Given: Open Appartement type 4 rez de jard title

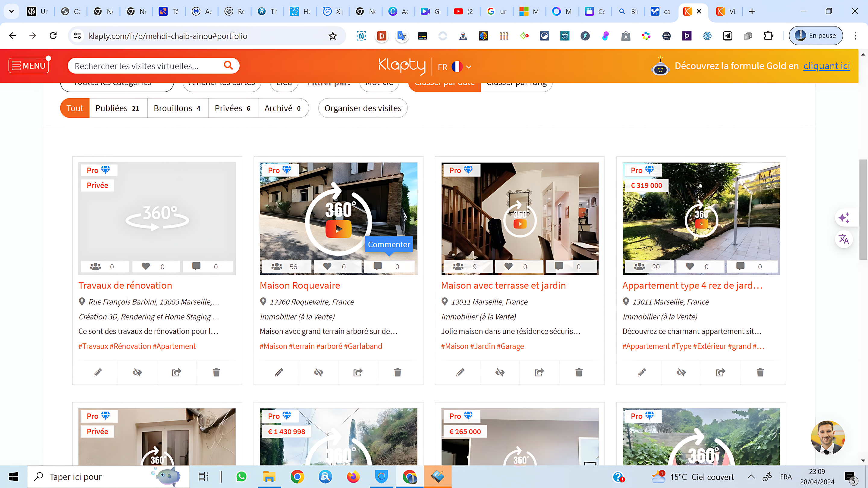Looking at the screenshot, I should tap(693, 285).
